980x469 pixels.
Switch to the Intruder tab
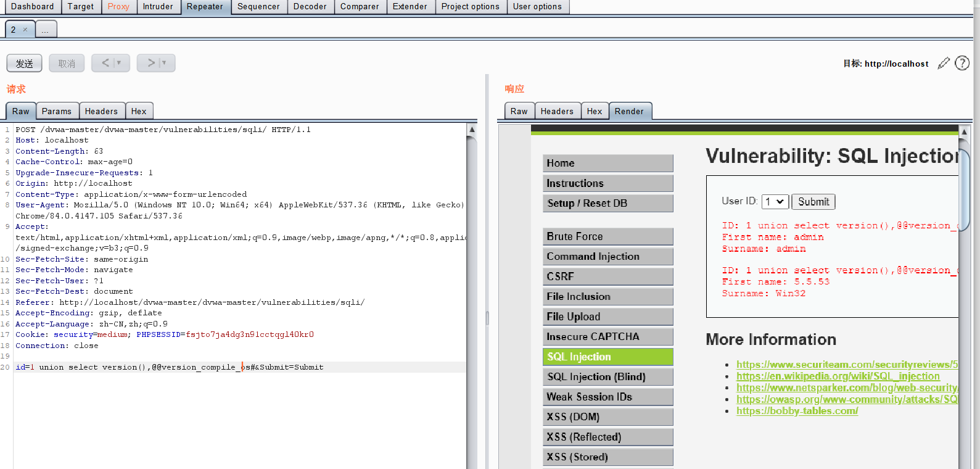pyautogui.click(x=158, y=7)
